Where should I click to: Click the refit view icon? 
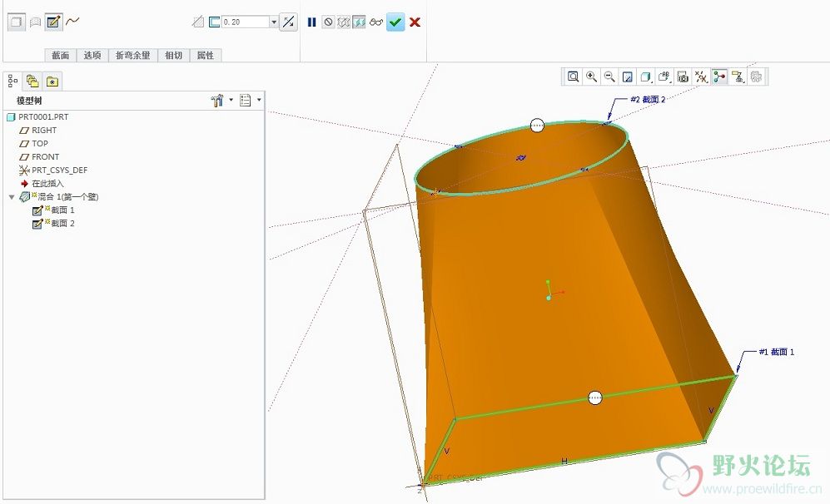coord(574,77)
